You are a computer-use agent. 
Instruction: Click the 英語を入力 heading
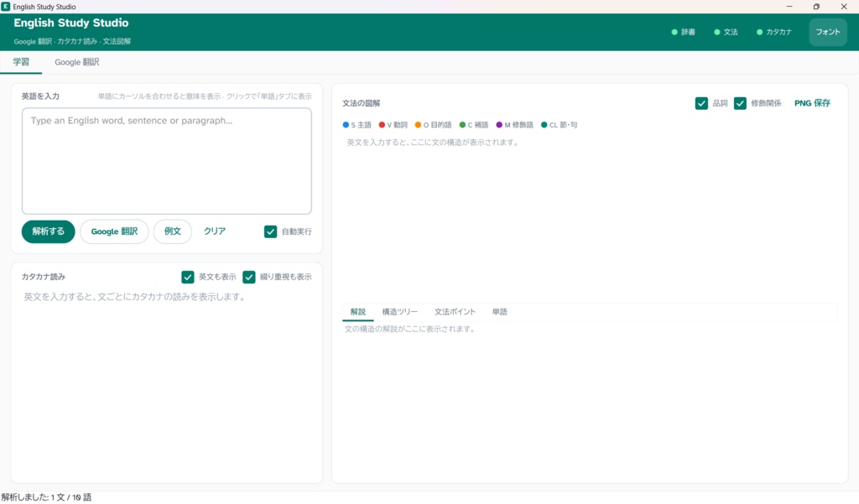tap(40, 96)
